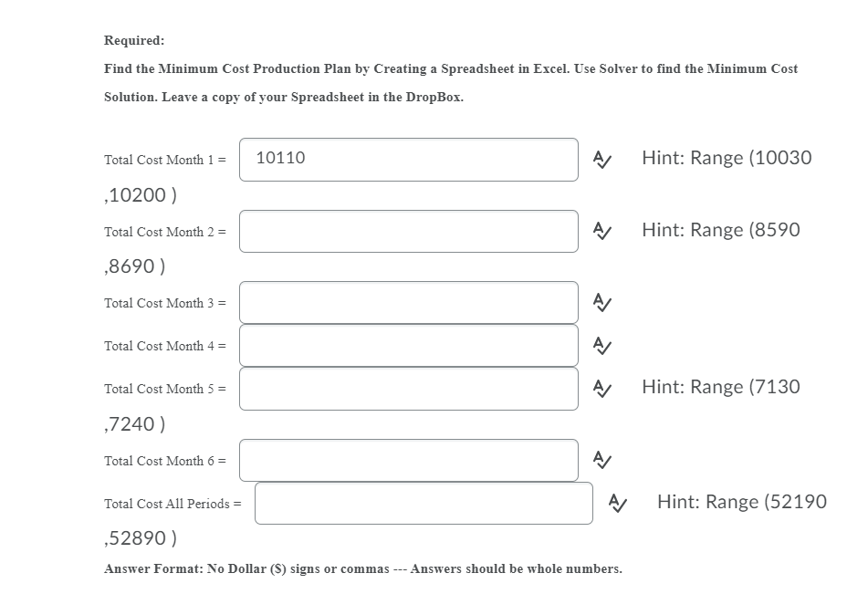Image resolution: width=868 pixels, height=594 pixels.
Task: Click the Total Cost Month 5 answer box
Action: point(408,387)
